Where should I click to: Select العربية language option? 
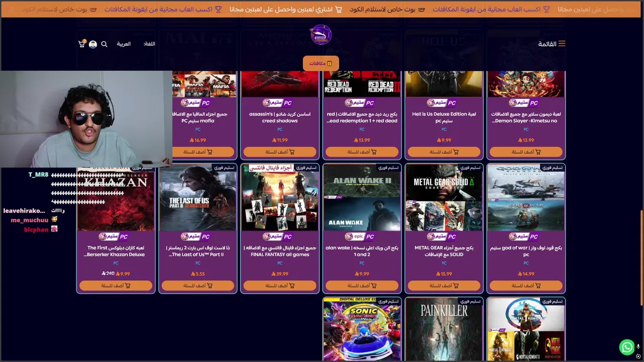tap(124, 44)
